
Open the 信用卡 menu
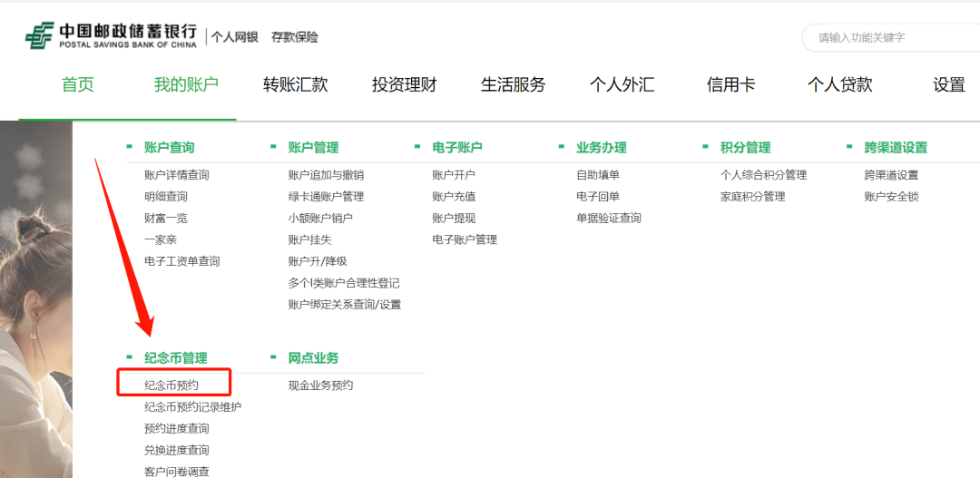[730, 85]
